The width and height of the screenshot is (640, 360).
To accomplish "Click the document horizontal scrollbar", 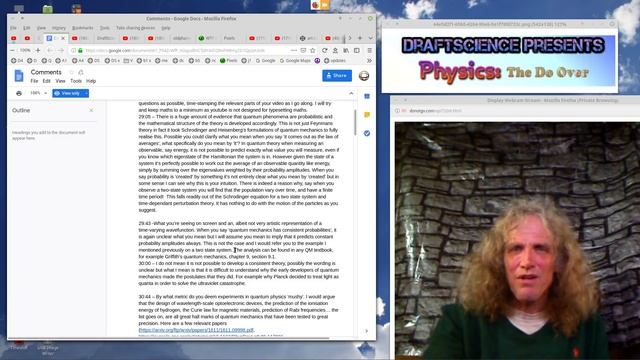I will tap(169, 338).
